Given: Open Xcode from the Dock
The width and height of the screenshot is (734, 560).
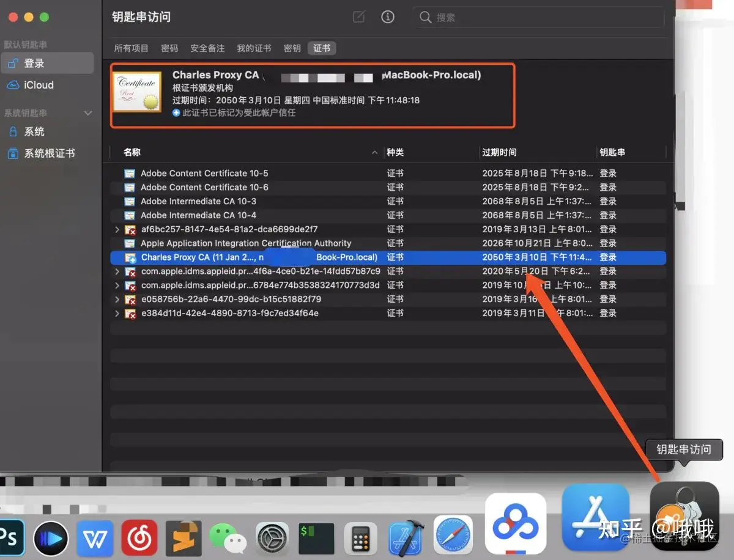Looking at the screenshot, I should click(x=407, y=538).
